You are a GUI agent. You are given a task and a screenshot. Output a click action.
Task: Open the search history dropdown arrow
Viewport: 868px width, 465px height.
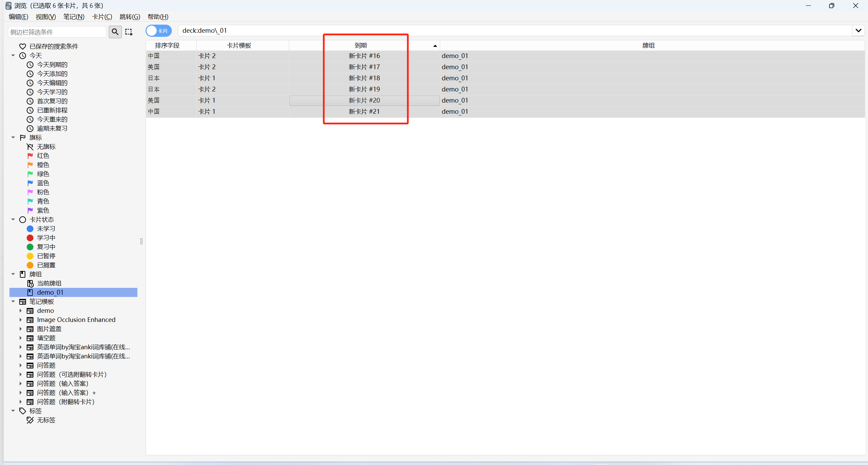pyautogui.click(x=858, y=31)
